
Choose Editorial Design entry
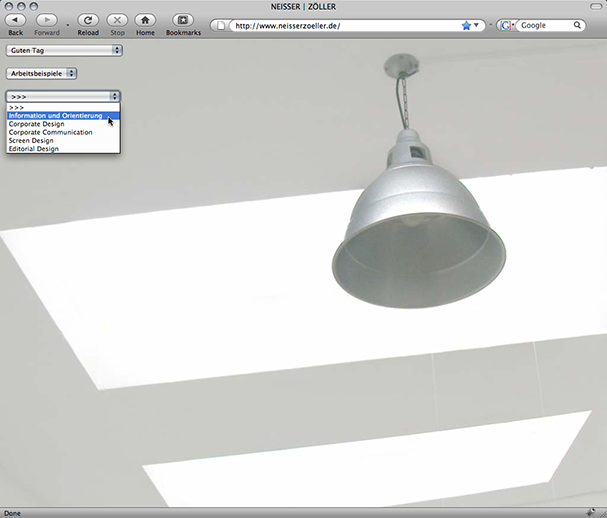pos(33,149)
